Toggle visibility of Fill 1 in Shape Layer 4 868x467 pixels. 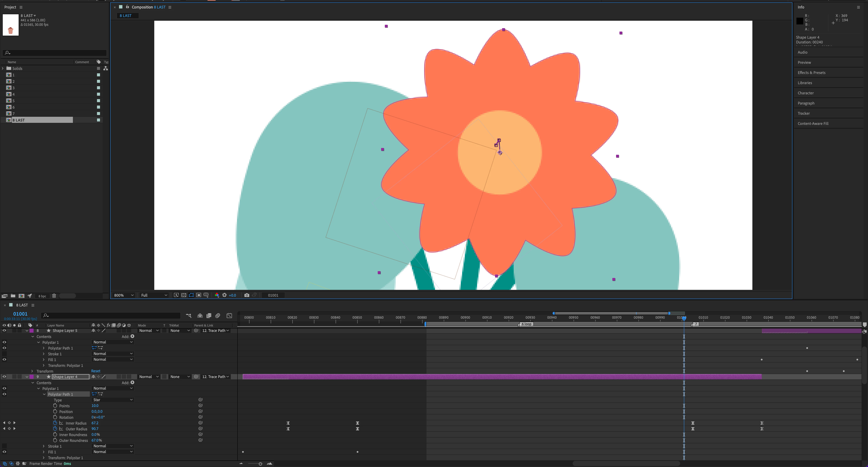coord(4,452)
